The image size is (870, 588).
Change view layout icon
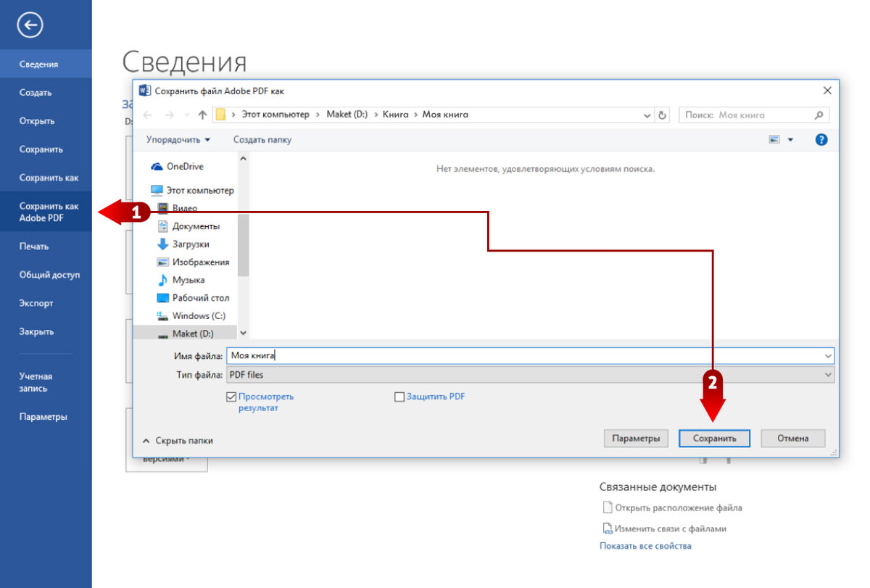click(774, 139)
